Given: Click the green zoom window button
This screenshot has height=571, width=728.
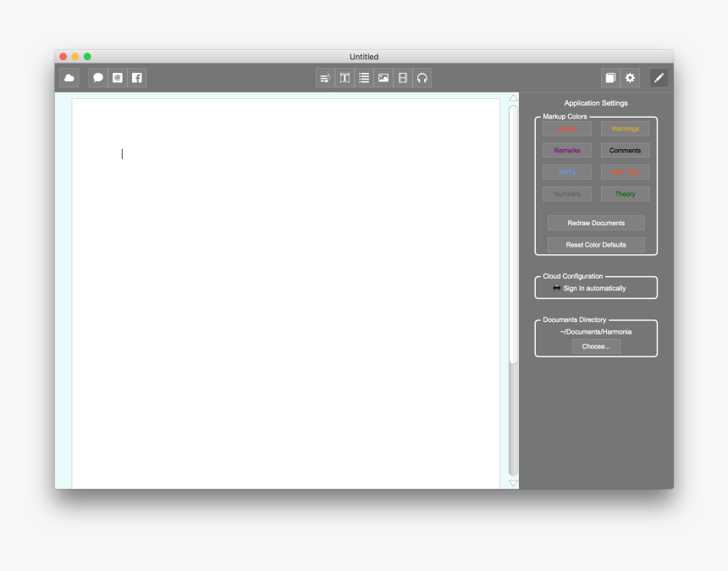Looking at the screenshot, I should point(87,57).
